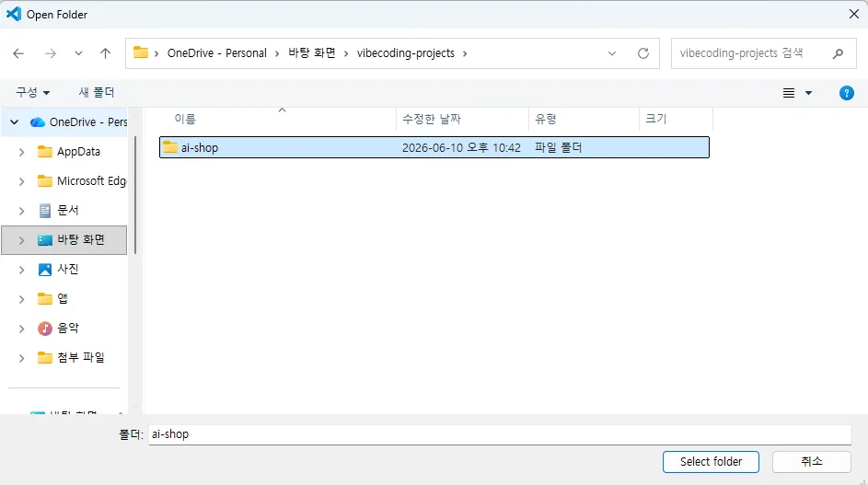868x485 pixels.
Task: Expand the 앱 folder node
Action: click(x=21, y=299)
